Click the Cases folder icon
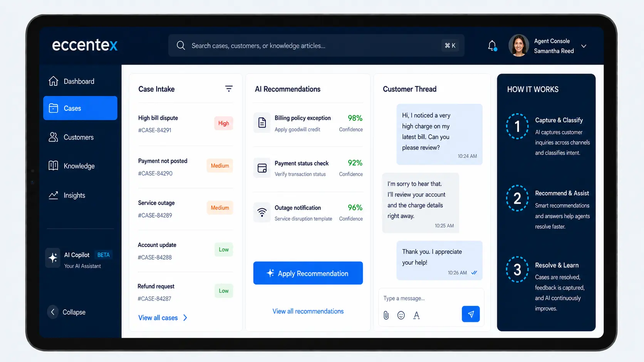 (x=53, y=108)
